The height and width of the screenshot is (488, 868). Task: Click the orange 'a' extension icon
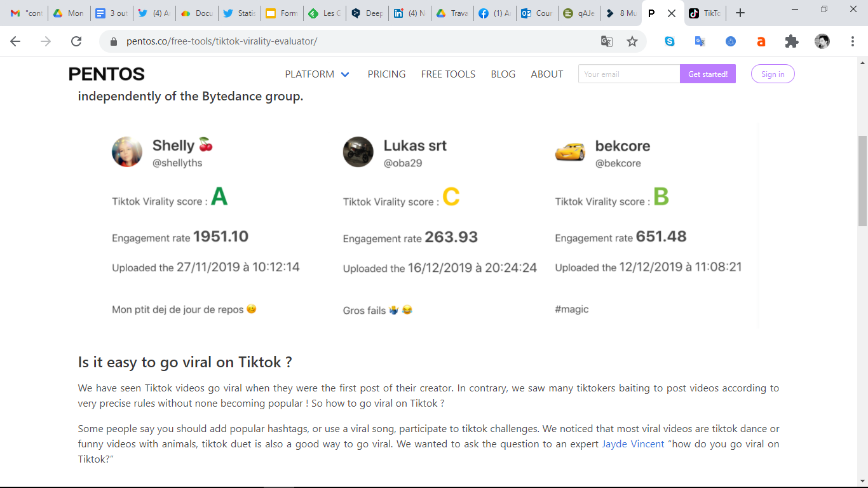pos(761,41)
